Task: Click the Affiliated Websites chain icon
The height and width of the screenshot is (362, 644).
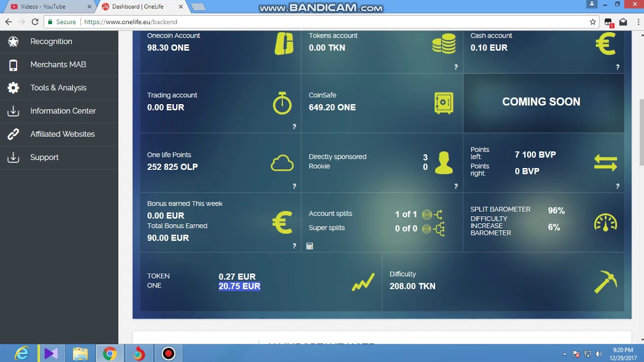Action: [x=13, y=134]
